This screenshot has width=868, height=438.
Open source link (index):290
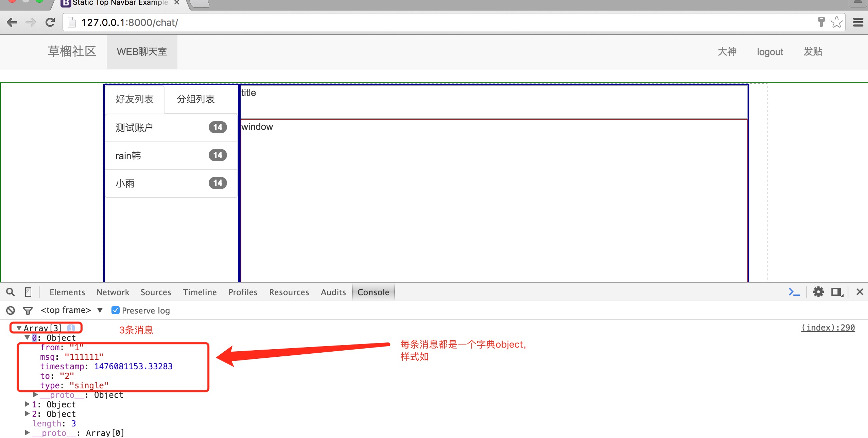point(828,328)
